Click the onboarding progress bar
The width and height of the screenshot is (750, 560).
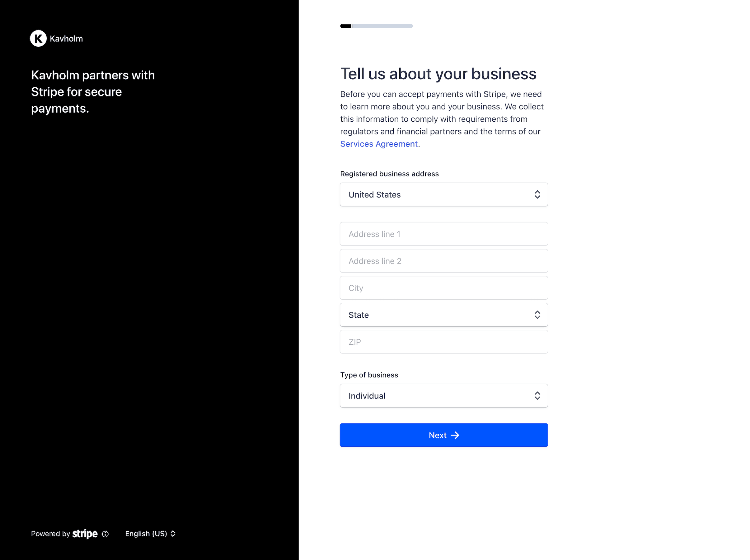pyautogui.click(x=376, y=26)
